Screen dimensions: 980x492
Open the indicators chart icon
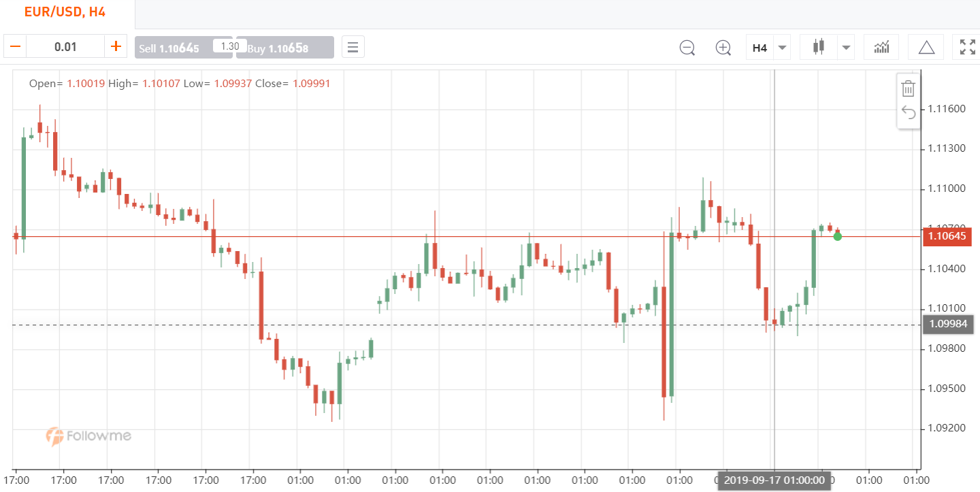pyautogui.click(x=882, y=47)
